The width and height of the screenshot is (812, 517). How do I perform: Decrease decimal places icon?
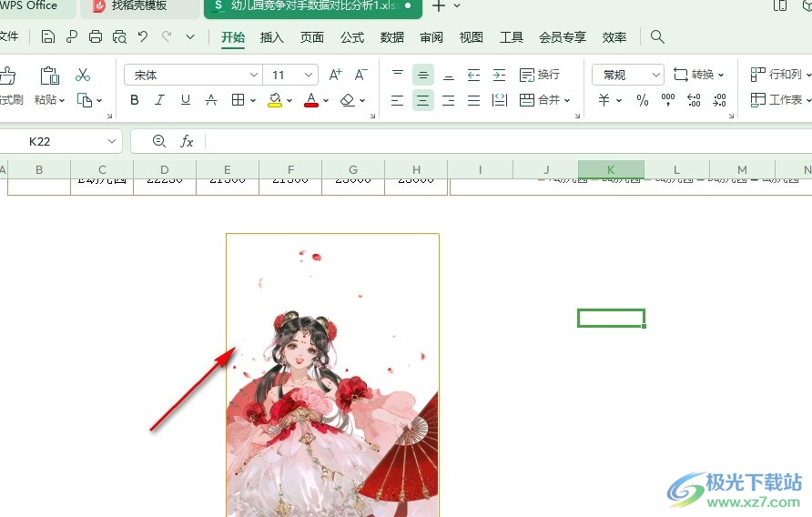click(x=719, y=100)
